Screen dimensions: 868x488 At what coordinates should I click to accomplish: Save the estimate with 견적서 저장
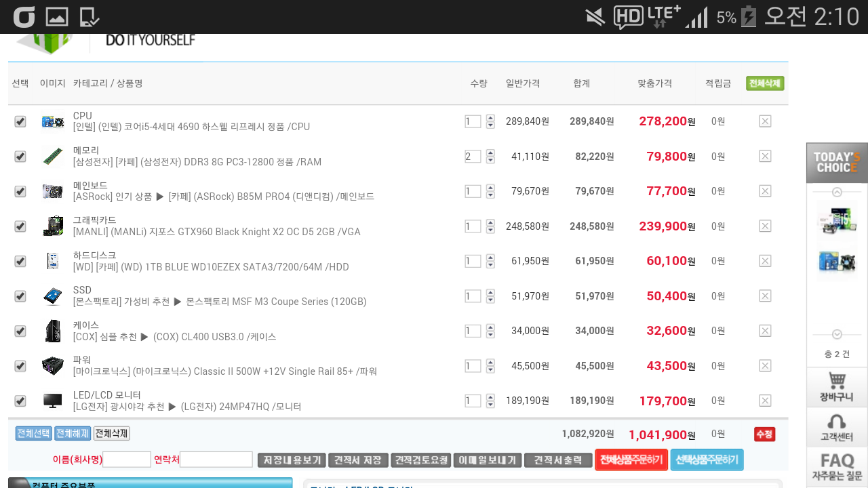[x=358, y=460]
